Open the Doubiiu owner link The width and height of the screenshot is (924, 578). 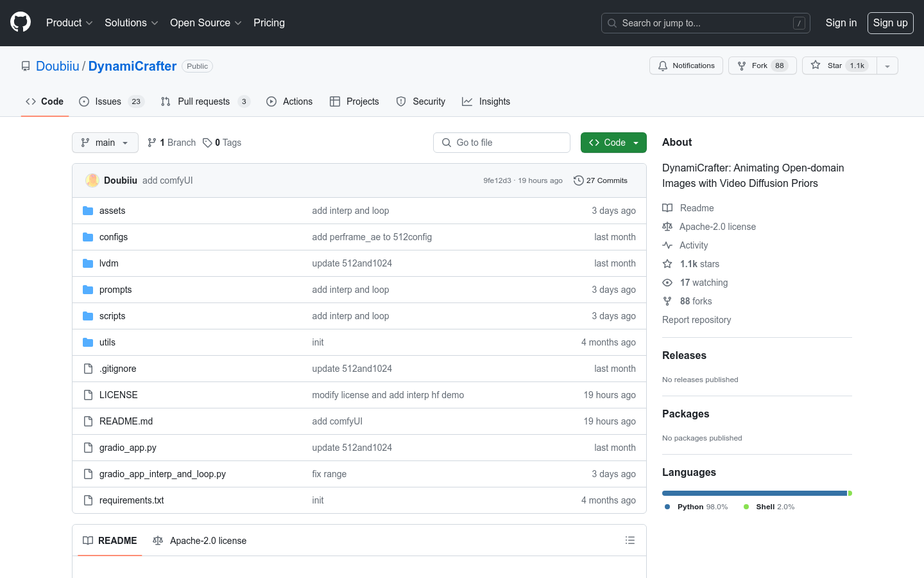pyautogui.click(x=58, y=66)
